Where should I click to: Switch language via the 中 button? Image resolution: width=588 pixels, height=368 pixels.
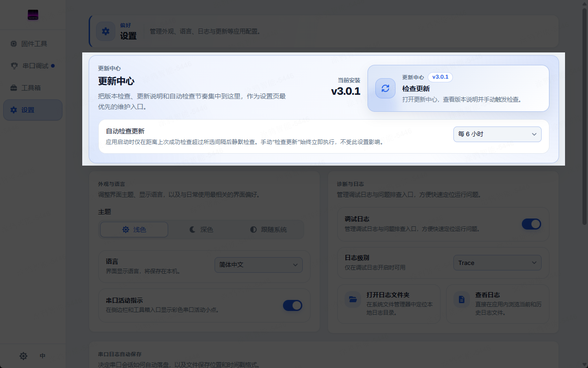tap(43, 356)
